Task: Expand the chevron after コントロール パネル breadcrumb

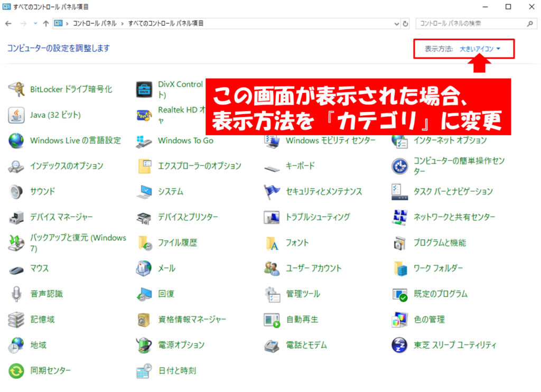Action: [122, 23]
